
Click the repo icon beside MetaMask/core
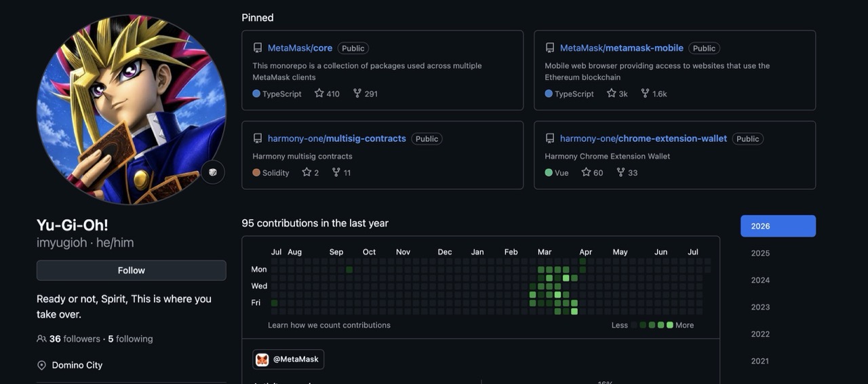(x=258, y=48)
